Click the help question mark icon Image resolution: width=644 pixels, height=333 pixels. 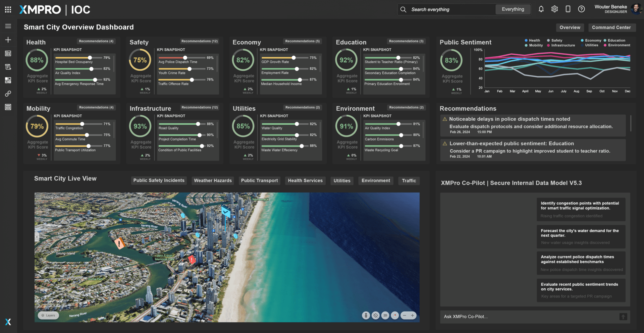[581, 9]
